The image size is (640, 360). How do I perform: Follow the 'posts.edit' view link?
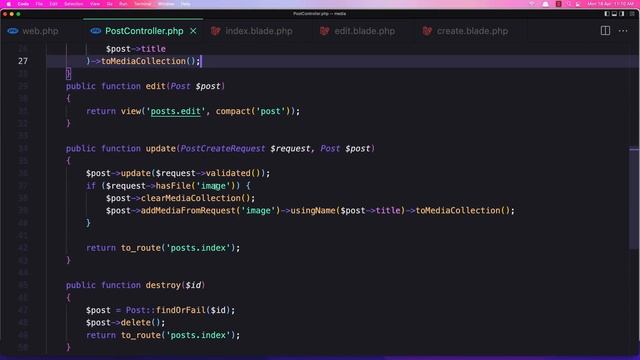176,111
